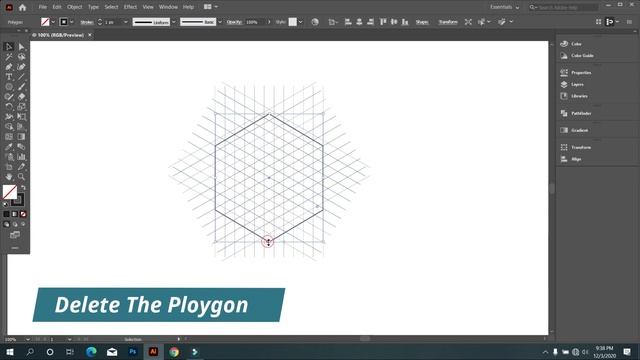This screenshot has height=360, width=640.
Task: Enable Draw Normal mode
Action: tap(6, 224)
